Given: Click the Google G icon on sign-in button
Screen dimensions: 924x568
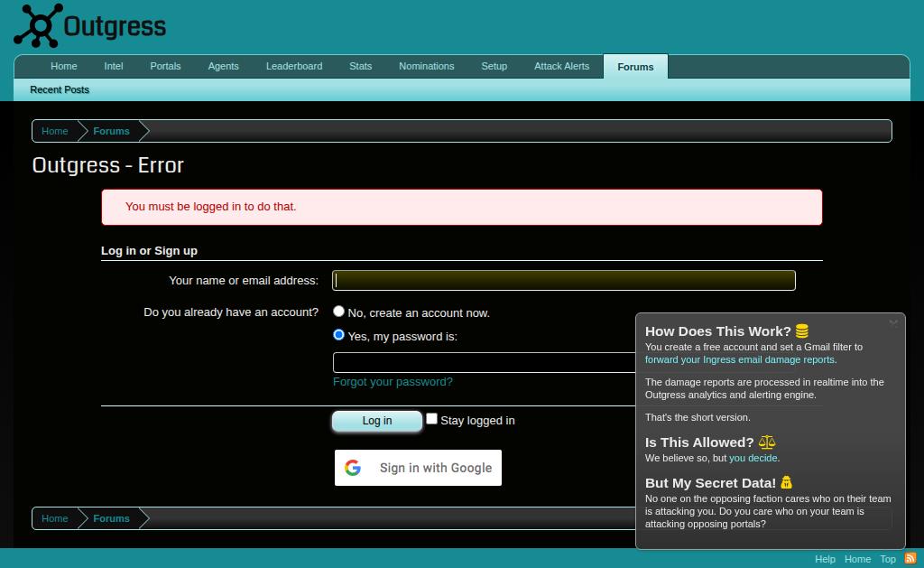Looking at the screenshot, I should (x=353, y=467).
